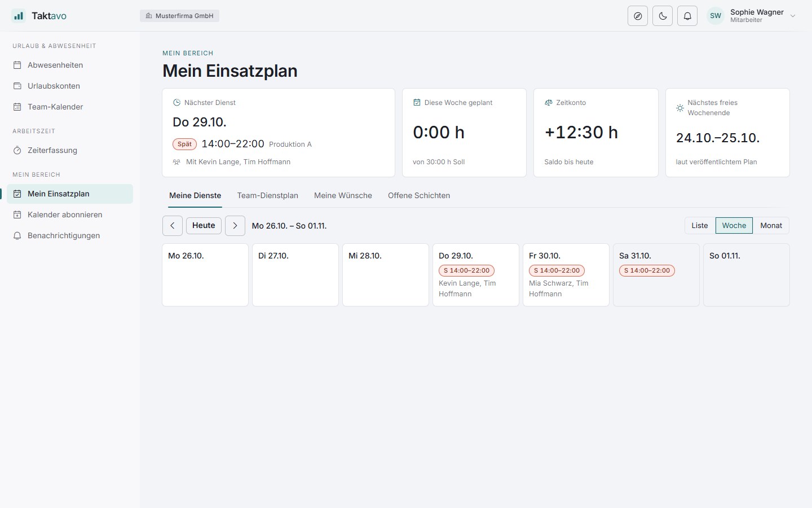This screenshot has height=508, width=812.
Task: Open the Fr 30.10. shift 14:00–22:00
Action: click(557, 270)
